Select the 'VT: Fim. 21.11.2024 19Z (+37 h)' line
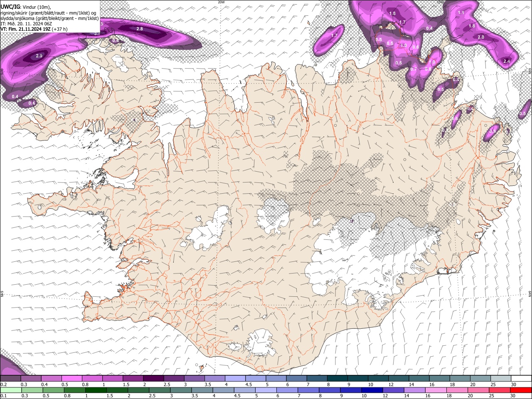This screenshot has height=399, width=532. tap(34, 29)
